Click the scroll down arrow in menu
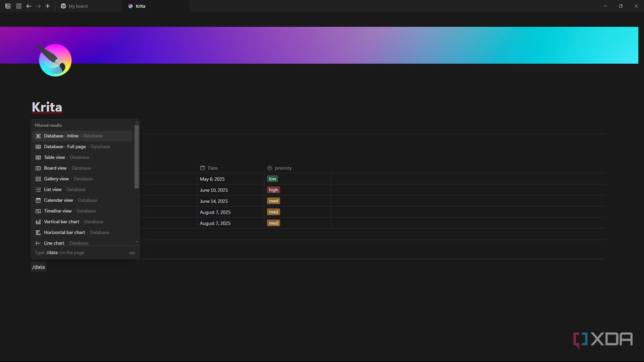Screen dimensions: 644x362 click(x=137, y=242)
